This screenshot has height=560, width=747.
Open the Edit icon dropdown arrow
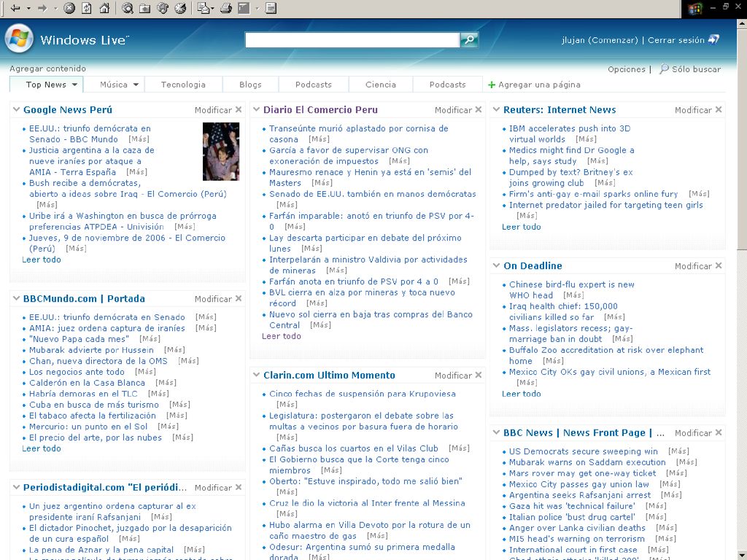[x=258, y=8]
